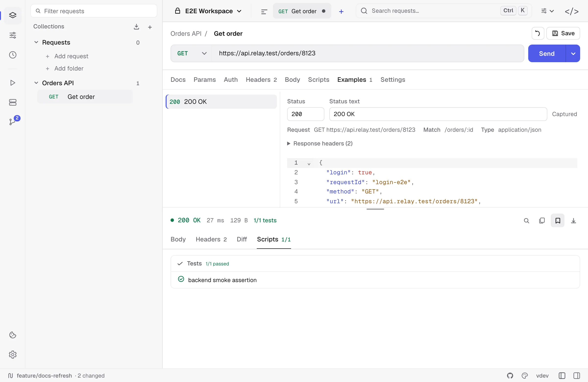588x382 pixels.
Task: Open the History clock icon
Action: coord(12,55)
